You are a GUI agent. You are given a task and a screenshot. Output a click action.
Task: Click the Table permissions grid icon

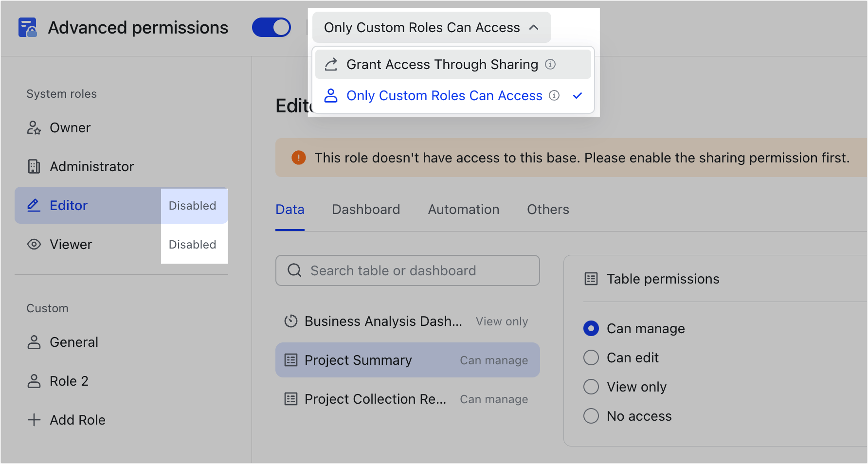[x=590, y=279]
